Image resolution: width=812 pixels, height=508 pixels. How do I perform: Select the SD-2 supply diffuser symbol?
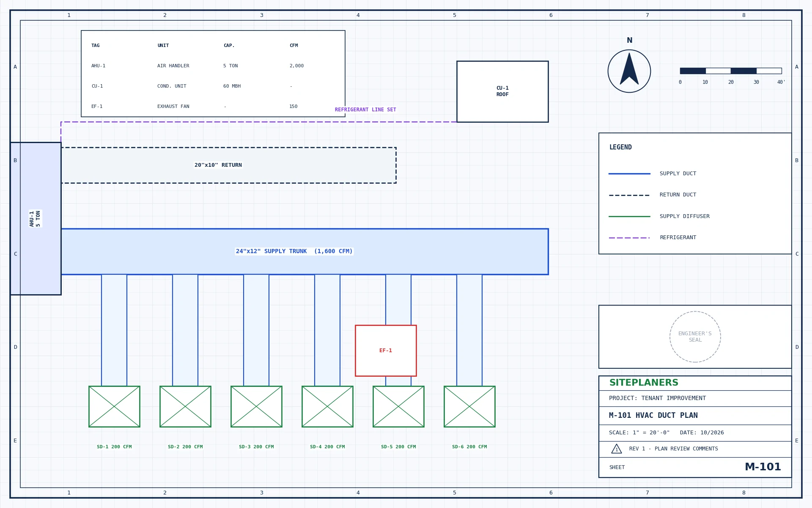coord(185,406)
